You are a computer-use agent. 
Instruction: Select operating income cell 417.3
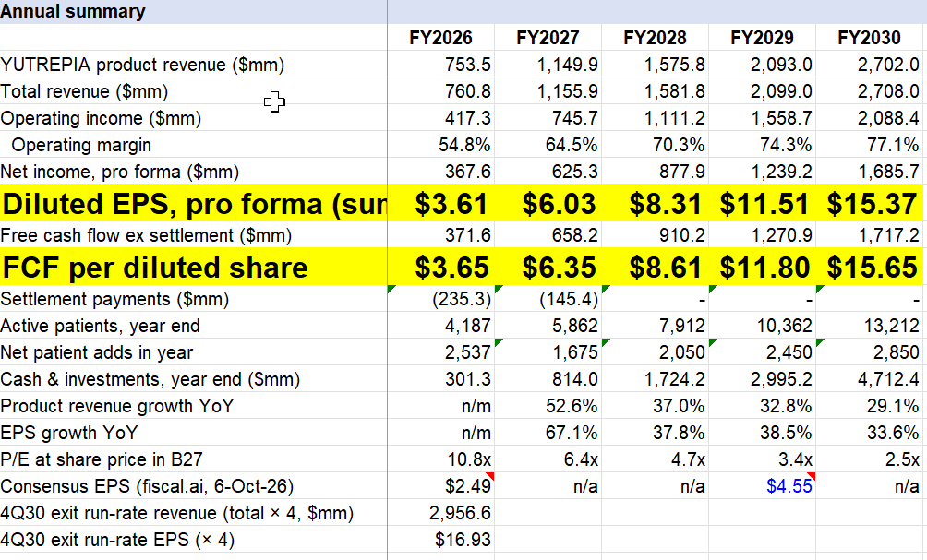click(441, 117)
